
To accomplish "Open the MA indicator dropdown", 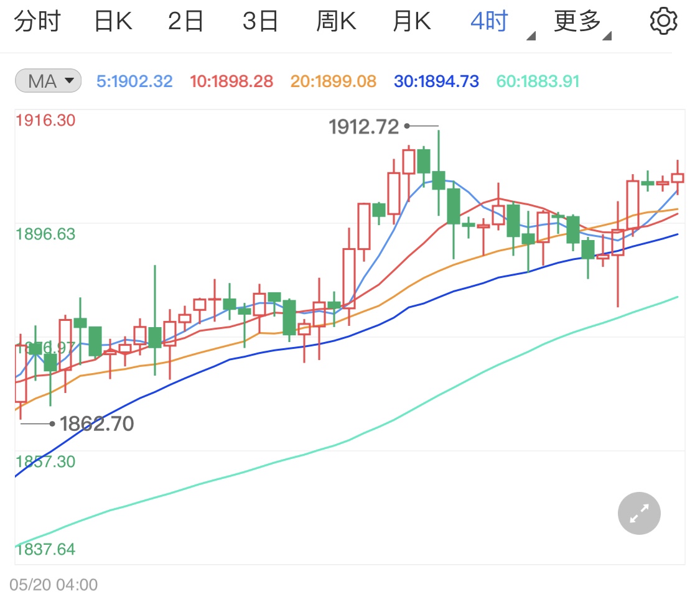I will 48,81.
